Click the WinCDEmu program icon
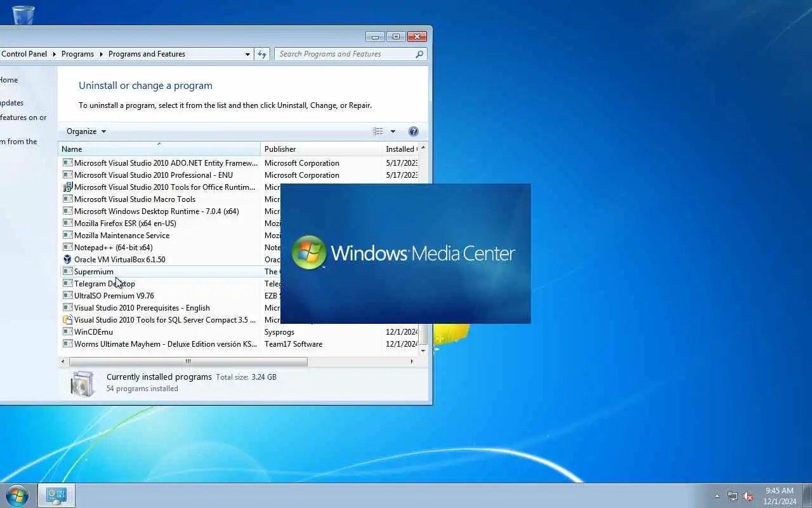Screen dimensions: 812x508 coord(68,332)
